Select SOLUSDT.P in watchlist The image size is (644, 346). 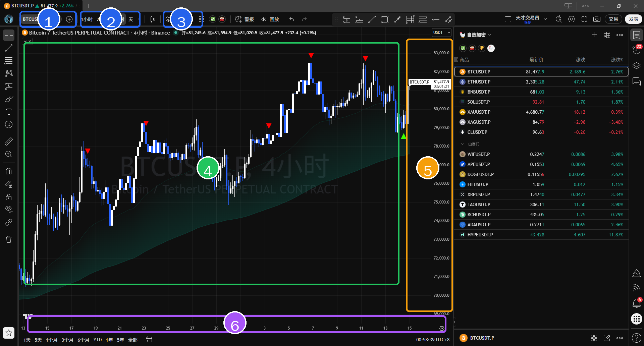[x=541, y=102]
